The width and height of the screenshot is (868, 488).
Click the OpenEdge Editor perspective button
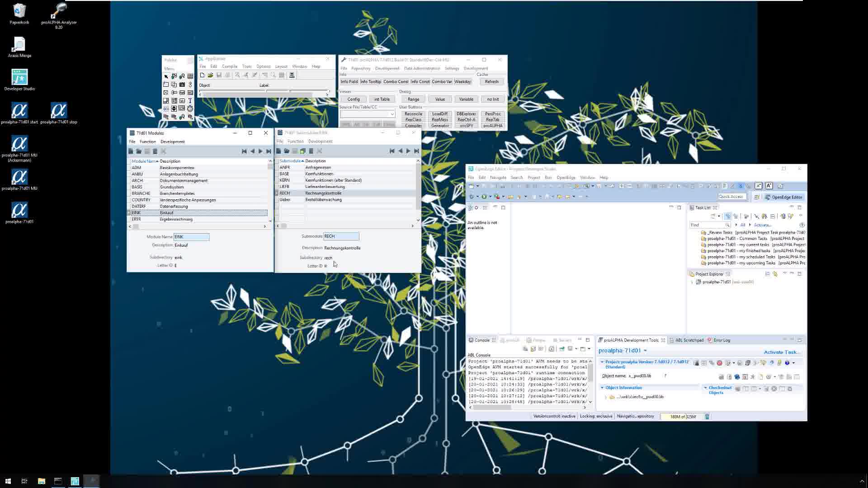coord(783,197)
